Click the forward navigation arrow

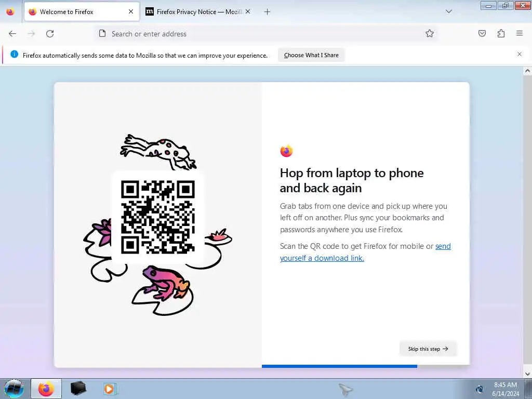[31, 34]
